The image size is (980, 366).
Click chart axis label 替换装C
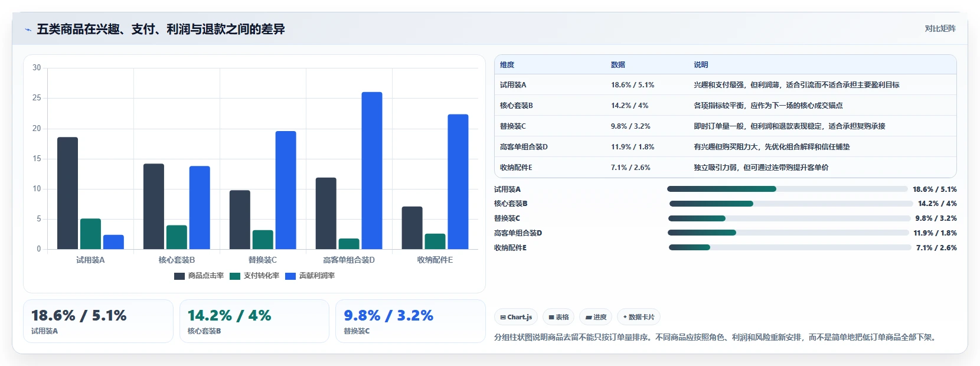coord(263,260)
